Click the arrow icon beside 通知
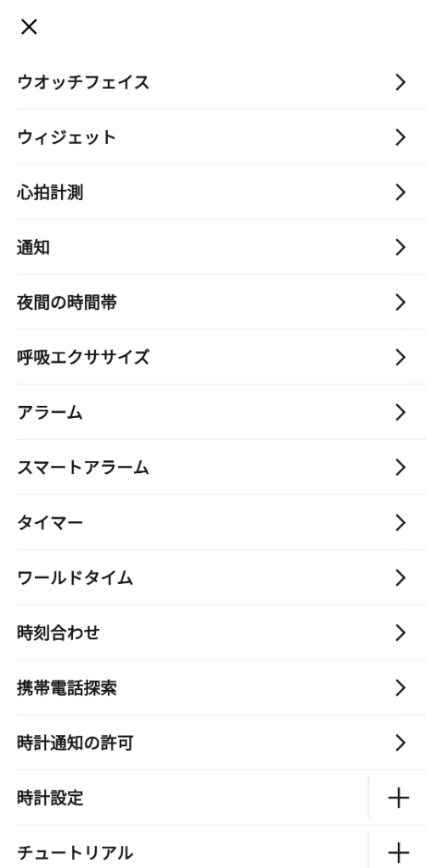Screen dimensions: 426x868 [x=401, y=248]
